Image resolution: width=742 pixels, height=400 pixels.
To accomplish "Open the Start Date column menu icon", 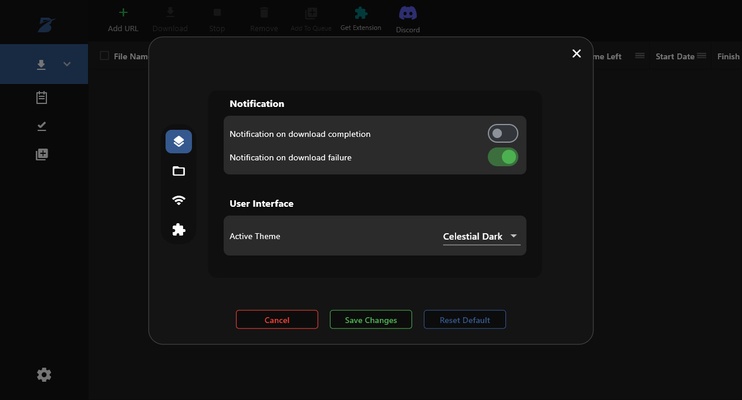I will click(x=701, y=56).
